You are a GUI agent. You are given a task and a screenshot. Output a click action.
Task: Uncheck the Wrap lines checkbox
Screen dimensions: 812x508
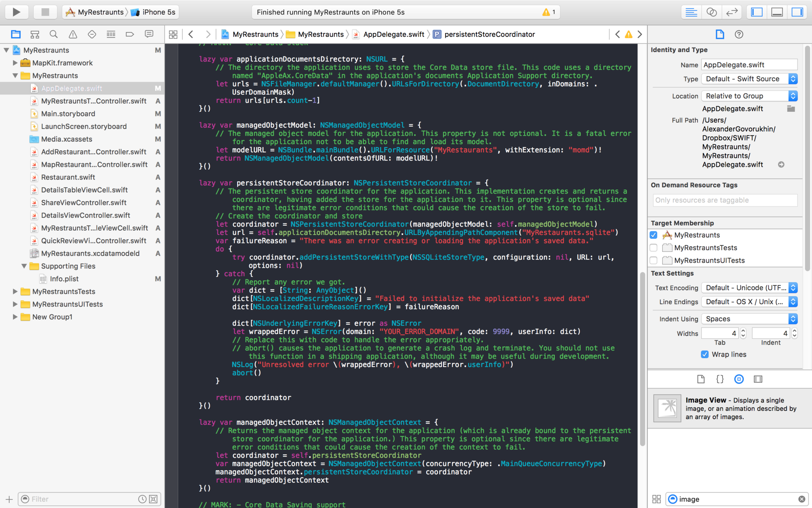tap(705, 354)
